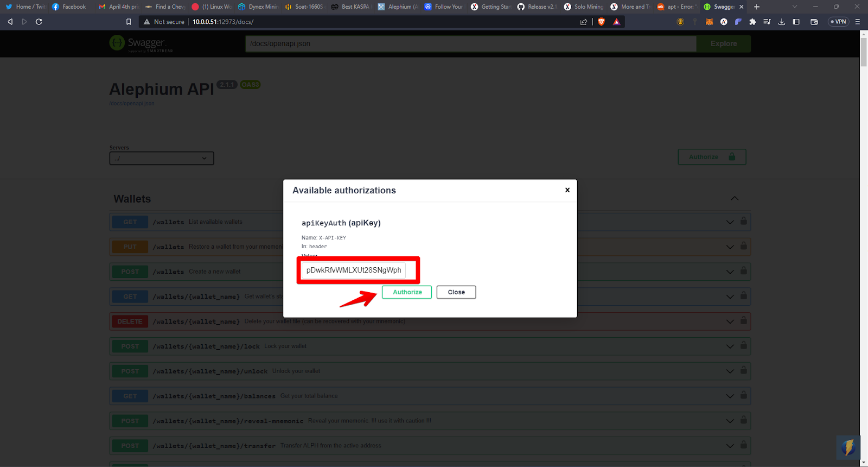Expand the lock wallet row chevron
The image size is (868, 467).
[730, 346]
